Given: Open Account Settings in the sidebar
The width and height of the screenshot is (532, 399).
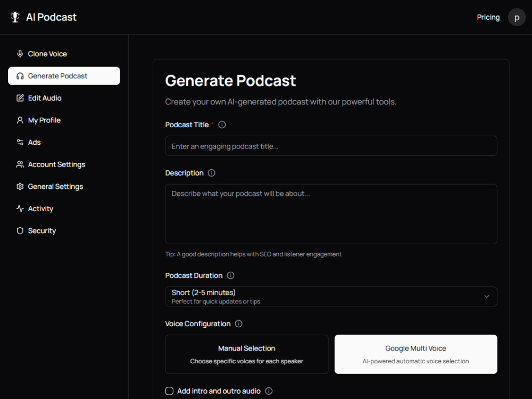Looking at the screenshot, I should [64, 164].
